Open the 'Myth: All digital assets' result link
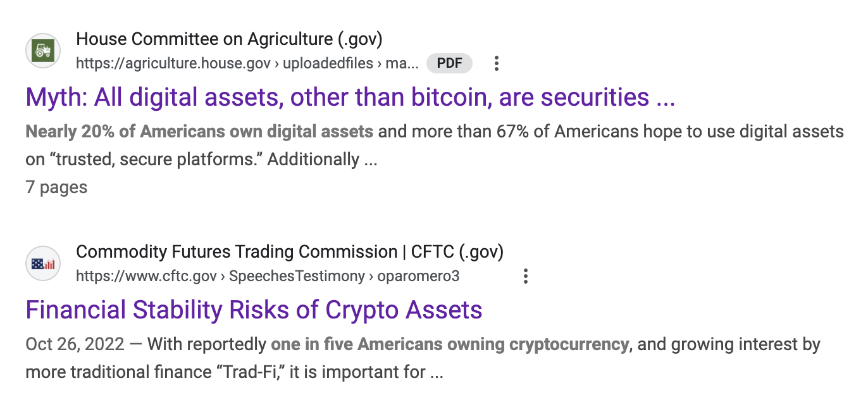 pyautogui.click(x=350, y=97)
